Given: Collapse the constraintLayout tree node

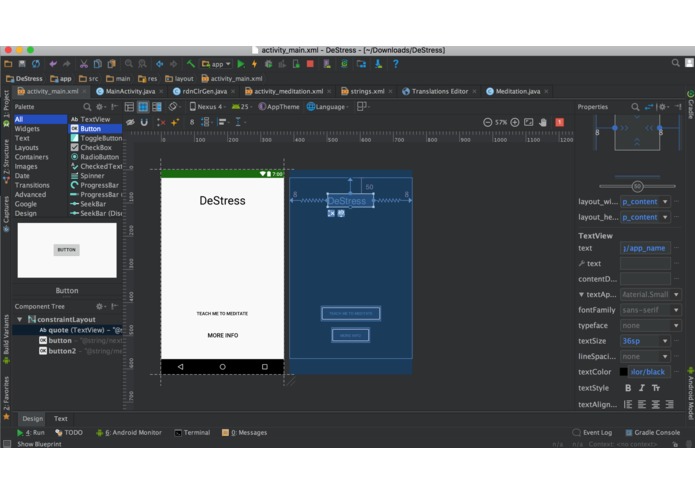Looking at the screenshot, I should (20, 319).
